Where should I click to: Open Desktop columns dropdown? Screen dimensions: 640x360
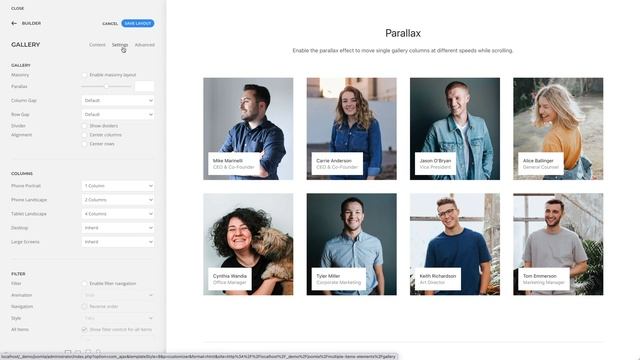pyautogui.click(x=118, y=228)
